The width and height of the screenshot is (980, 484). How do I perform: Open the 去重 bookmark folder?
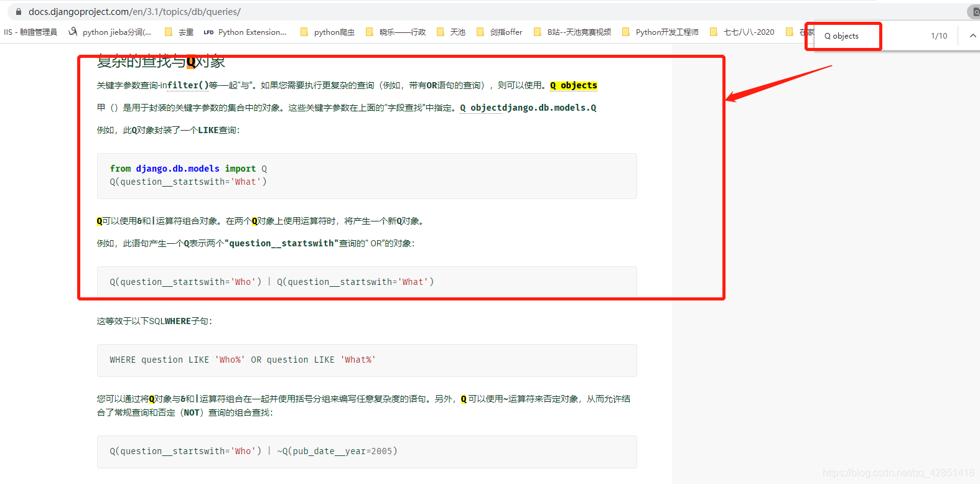(x=179, y=32)
